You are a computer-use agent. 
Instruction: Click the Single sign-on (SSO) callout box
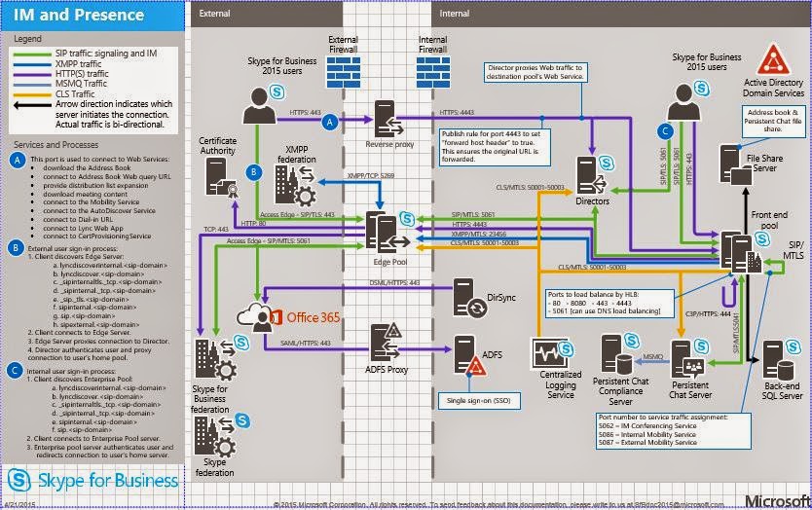point(478,401)
